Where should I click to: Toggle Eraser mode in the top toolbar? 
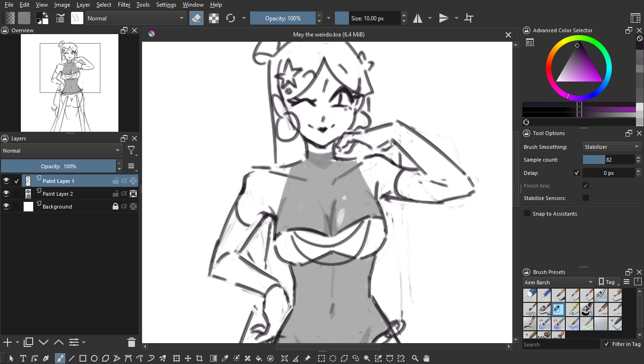pyautogui.click(x=197, y=18)
